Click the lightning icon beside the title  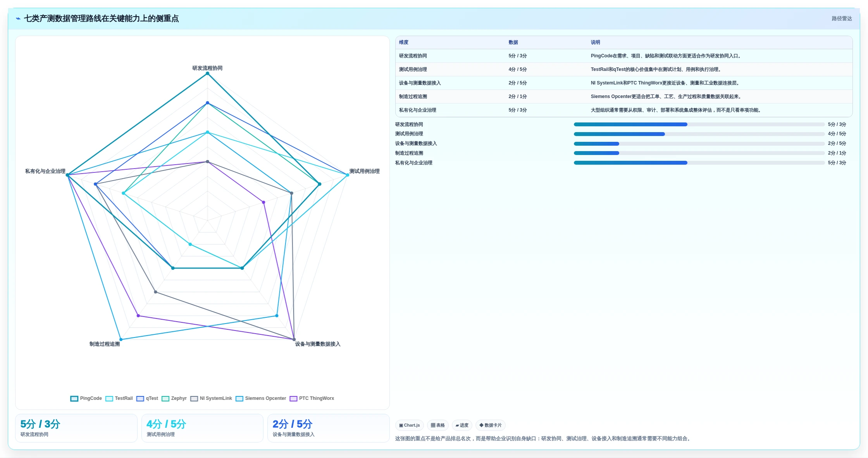pos(18,19)
